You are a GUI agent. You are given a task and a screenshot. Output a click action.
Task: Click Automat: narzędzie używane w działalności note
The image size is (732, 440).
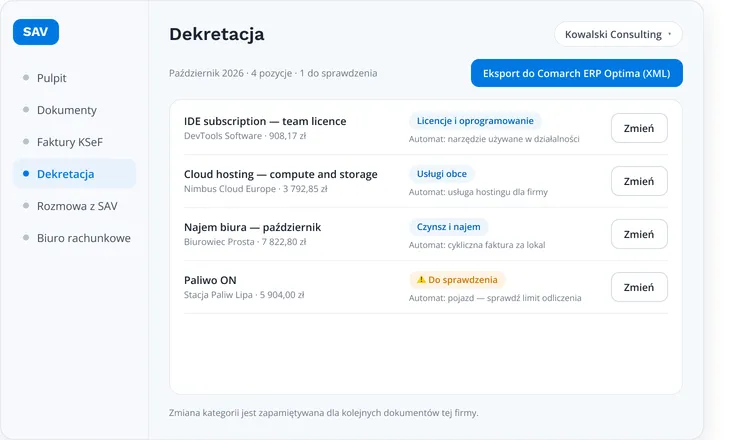click(494, 139)
